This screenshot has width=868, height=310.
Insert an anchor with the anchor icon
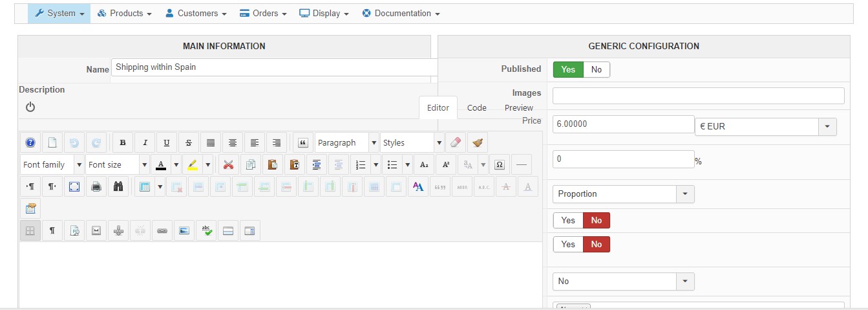pos(118,230)
